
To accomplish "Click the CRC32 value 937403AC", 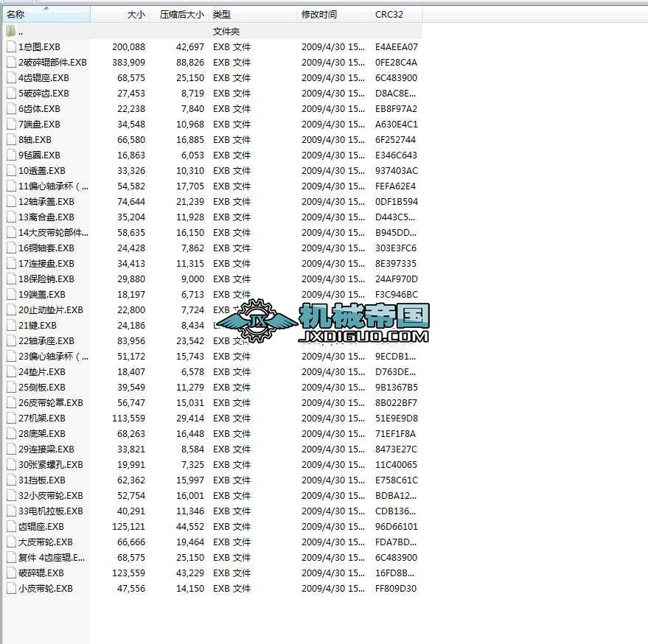I will pyautogui.click(x=397, y=171).
